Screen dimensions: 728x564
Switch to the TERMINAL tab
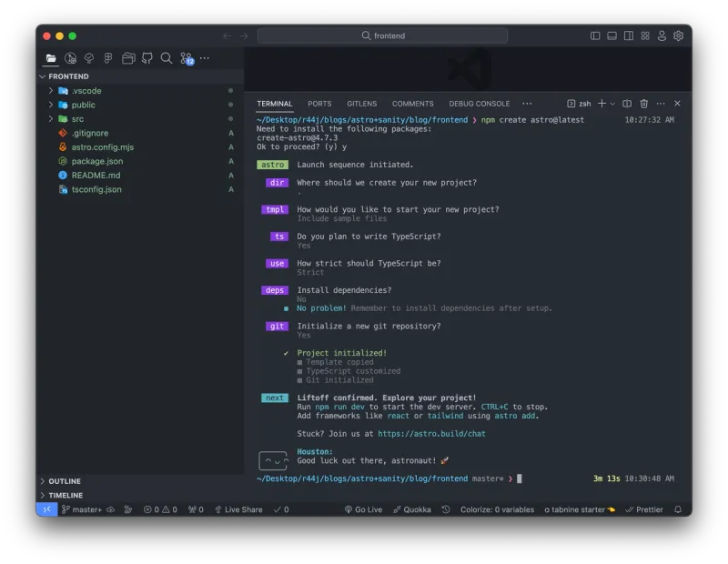tap(275, 104)
